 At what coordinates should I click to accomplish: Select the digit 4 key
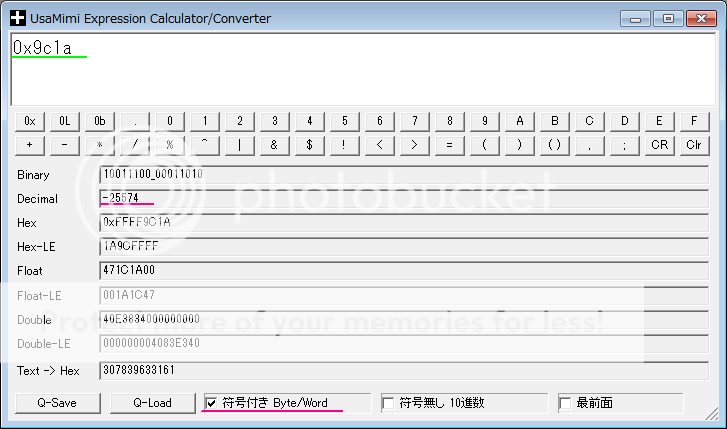[x=310, y=122]
